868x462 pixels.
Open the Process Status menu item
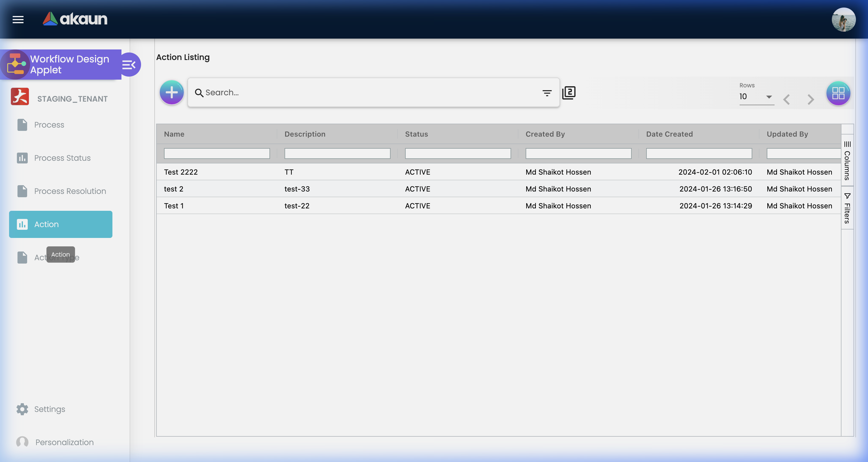pos(62,158)
